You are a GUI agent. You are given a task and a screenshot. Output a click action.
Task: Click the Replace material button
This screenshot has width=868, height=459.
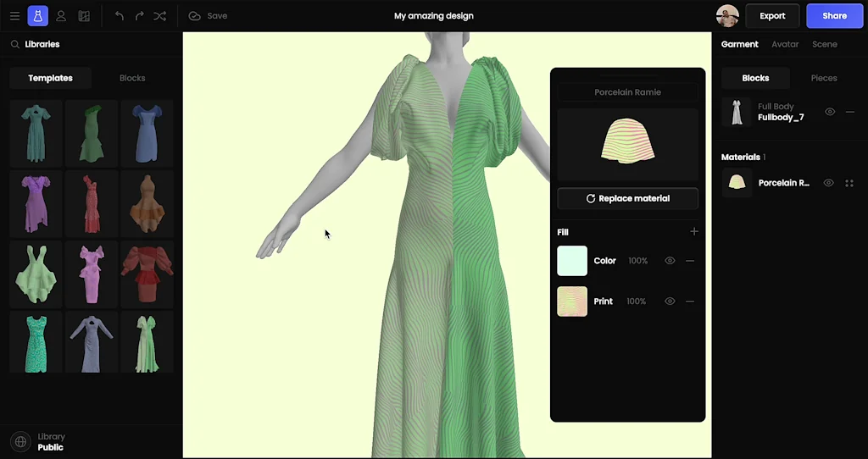(627, 198)
